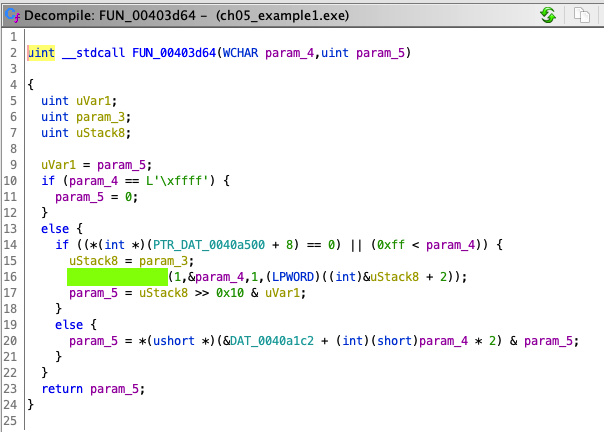
Task: Click 'uStack8' on line 15
Action: click(x=94, y=261)
